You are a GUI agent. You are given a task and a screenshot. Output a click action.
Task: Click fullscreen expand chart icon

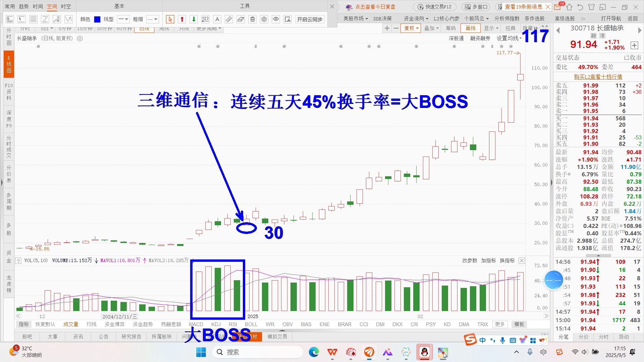545,28
